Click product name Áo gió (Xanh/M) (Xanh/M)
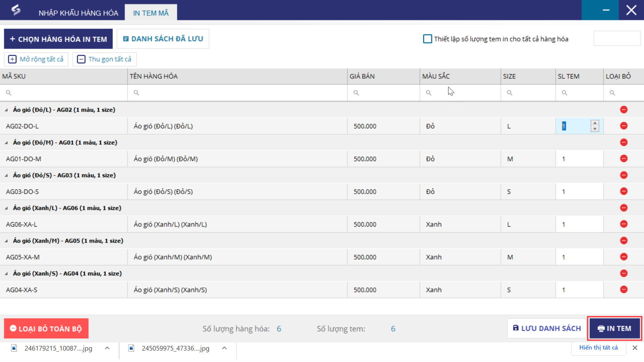The image size is (644, 362). [x=173, y=257]
